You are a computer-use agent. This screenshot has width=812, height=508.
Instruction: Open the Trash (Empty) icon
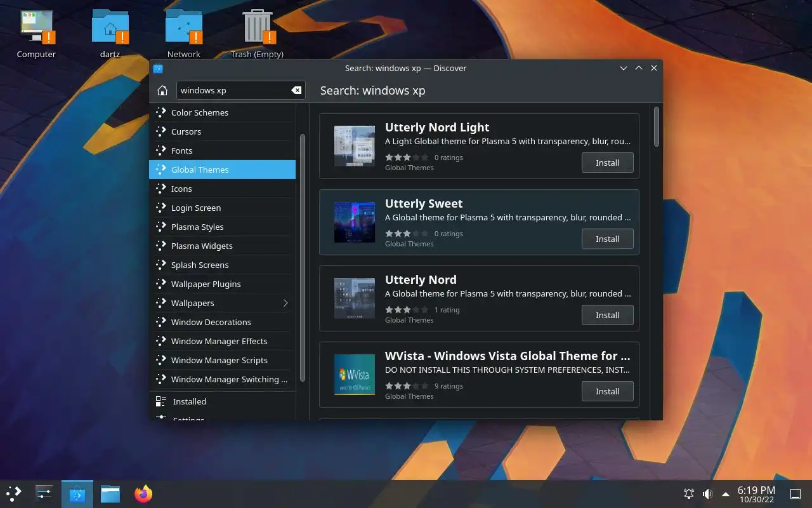click(x=257, y=33)
